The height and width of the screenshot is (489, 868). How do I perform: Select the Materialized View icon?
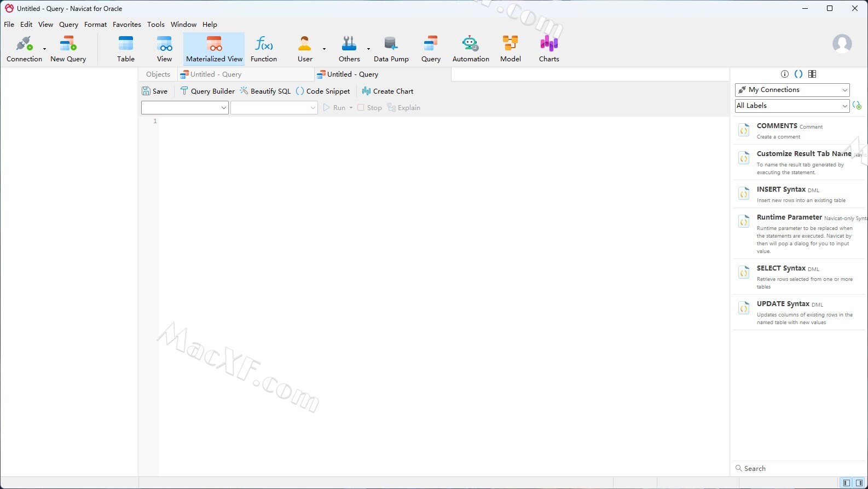pos(214,49)
